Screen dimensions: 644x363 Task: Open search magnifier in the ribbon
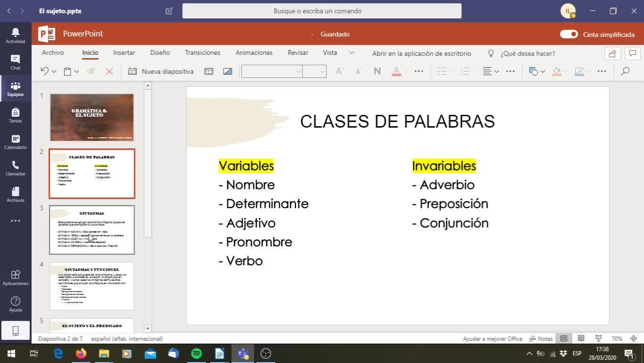pos(625,71)
